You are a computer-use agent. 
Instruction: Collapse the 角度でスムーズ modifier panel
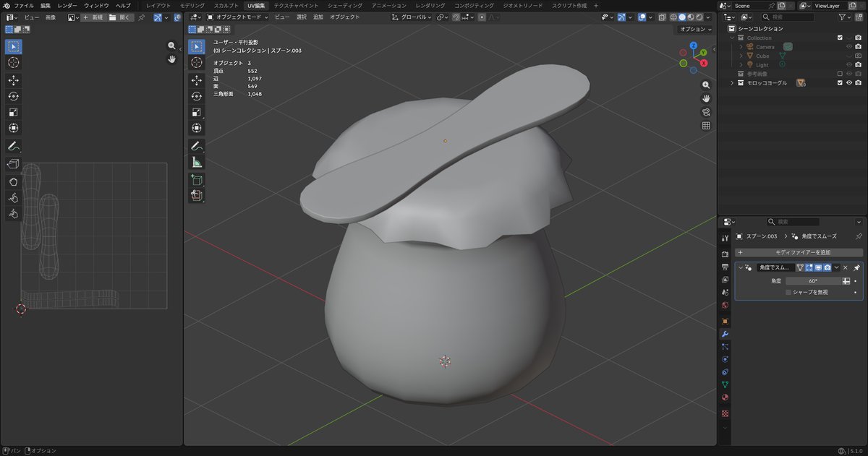[x=740, y=267]
